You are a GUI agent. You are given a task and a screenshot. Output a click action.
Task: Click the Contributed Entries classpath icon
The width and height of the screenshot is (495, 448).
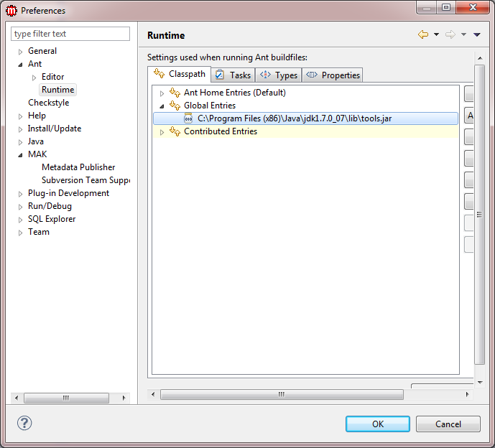(x=175, y=131)
